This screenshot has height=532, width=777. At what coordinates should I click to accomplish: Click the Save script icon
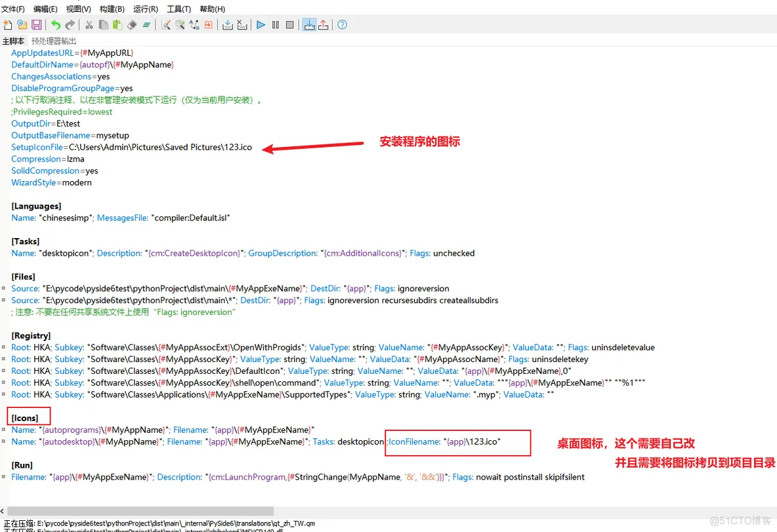(37, 25)
